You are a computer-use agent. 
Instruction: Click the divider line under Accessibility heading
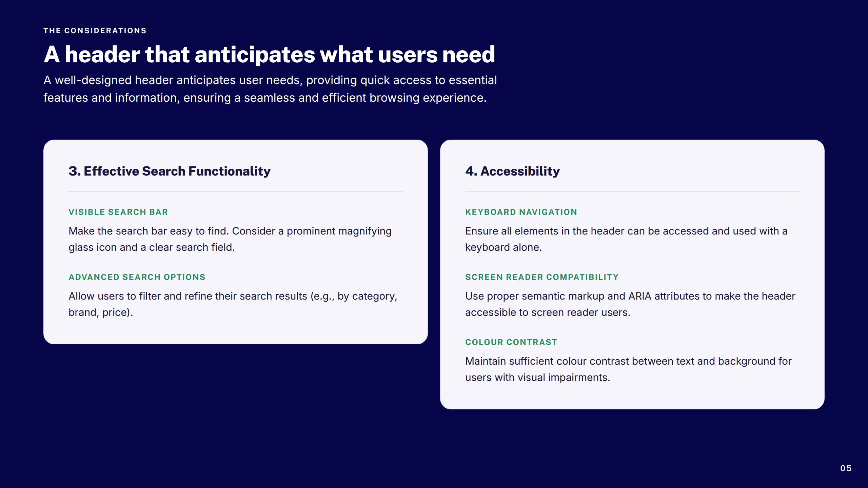[x=632, y=191]
